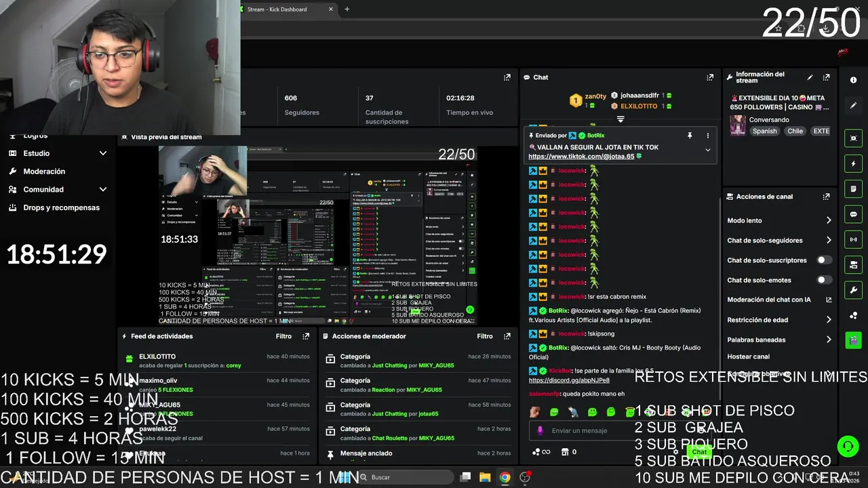Click the camera swap icon in right sidebar

pos(853,264)
